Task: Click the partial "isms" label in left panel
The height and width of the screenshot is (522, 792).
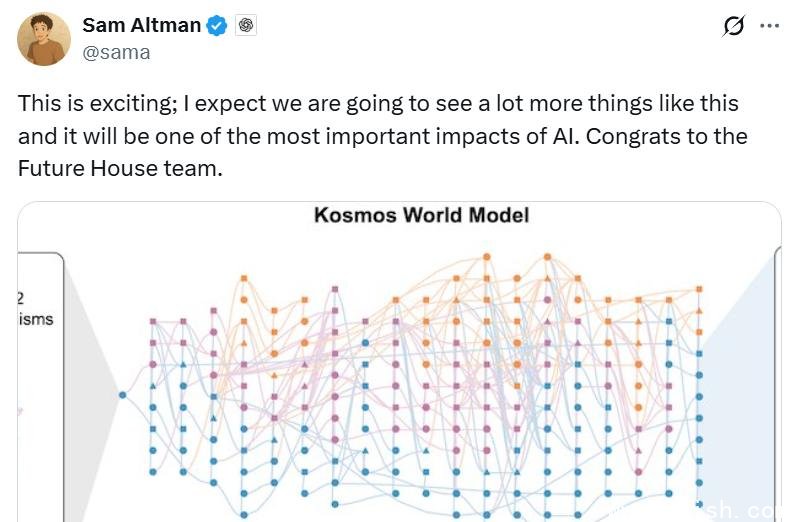Action: click(35, 319)
